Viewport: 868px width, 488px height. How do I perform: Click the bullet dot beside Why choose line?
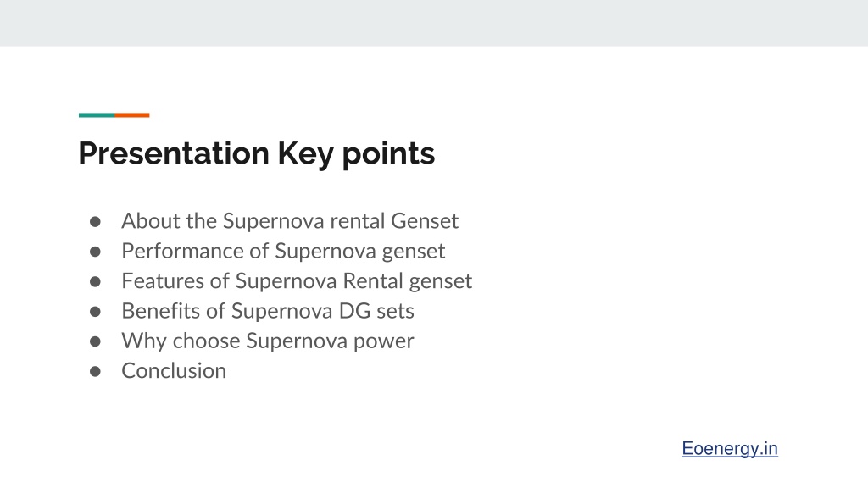[x=95, y=341]
